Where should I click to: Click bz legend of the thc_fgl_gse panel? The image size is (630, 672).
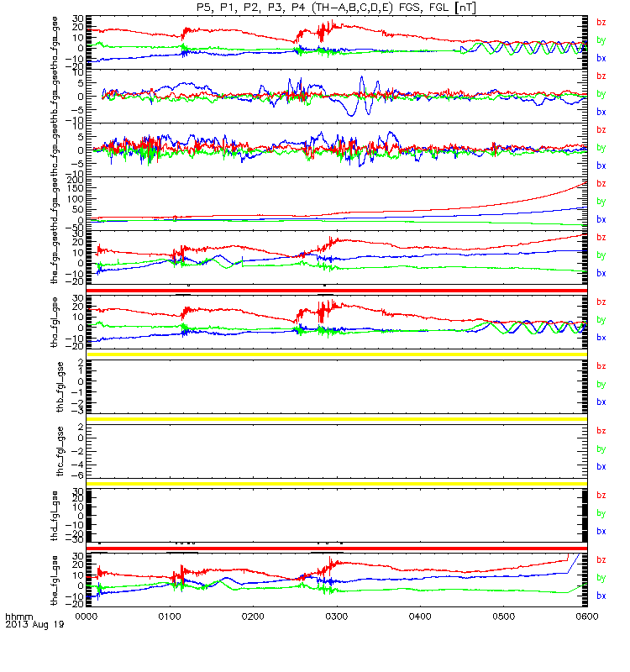coord(601,431)
